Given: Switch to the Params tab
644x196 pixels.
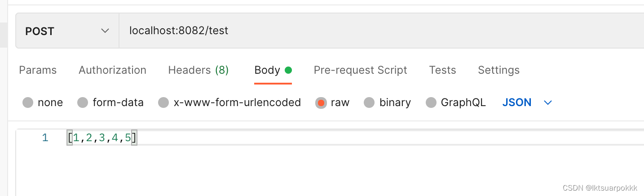Looking at the screenshot, I should [38, 70].
